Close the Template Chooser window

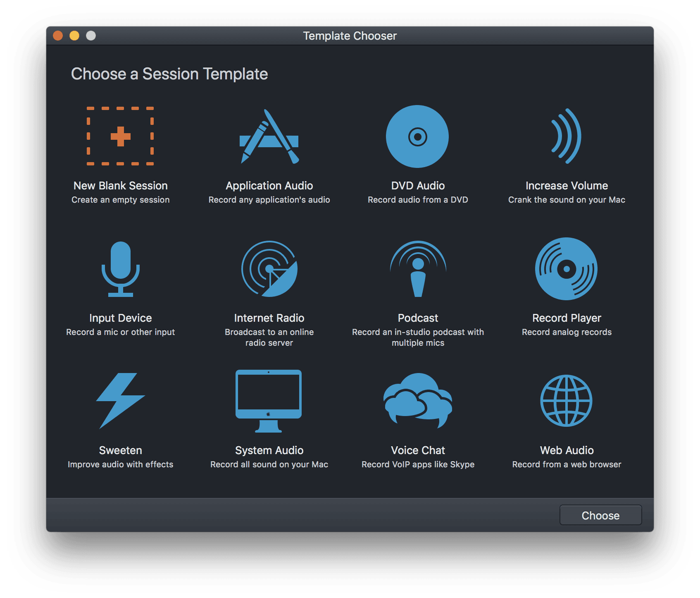58,36
